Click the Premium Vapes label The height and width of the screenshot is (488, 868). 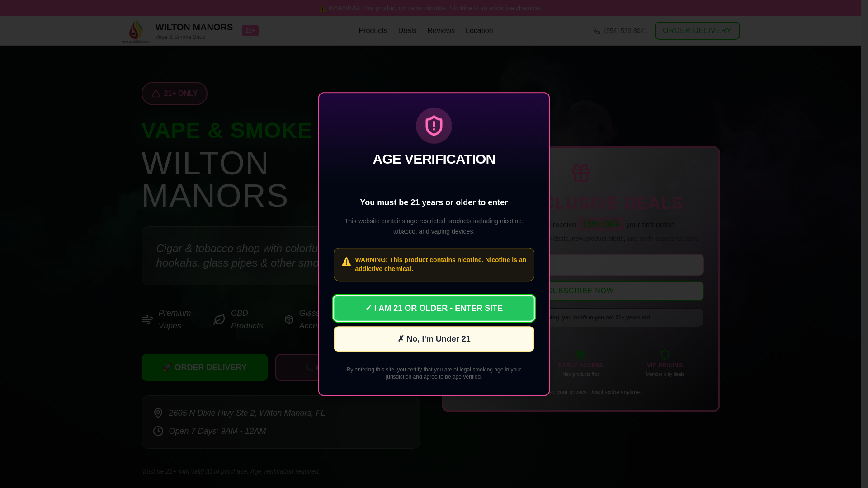coord(175,319)
